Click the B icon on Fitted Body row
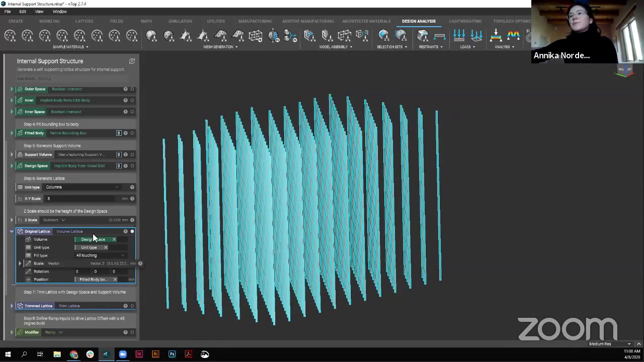This screenshot has width=644, height=362. (119, 133)
